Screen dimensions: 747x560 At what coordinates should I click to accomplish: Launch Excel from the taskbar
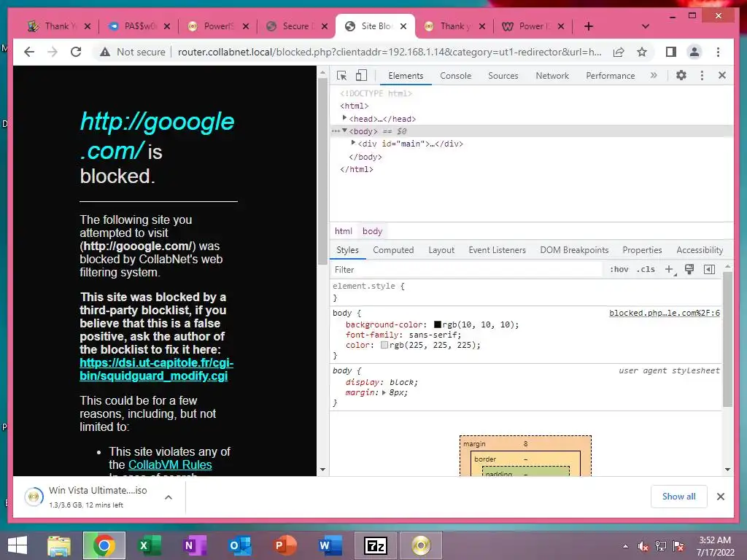(149, 545)
